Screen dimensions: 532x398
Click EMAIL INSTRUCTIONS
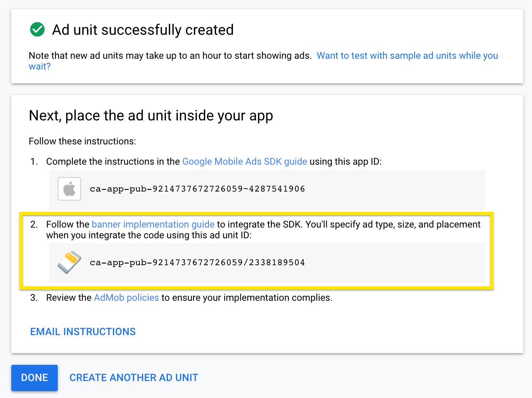pos(83,331)
